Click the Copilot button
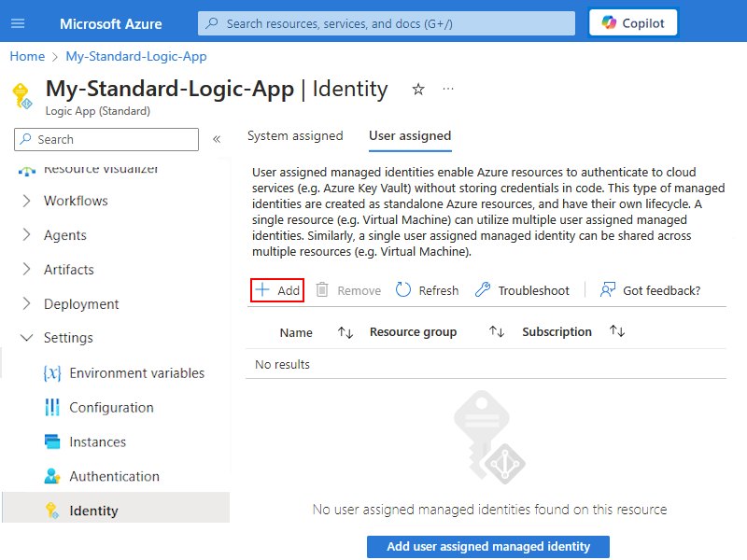The height and width of the screenshot is (560, 747). tap(633, 22)
